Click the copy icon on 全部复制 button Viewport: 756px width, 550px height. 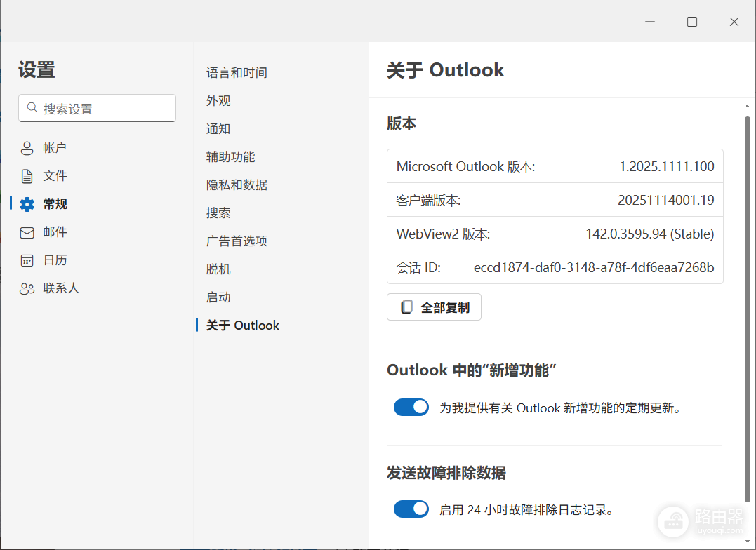click(407, 307)
